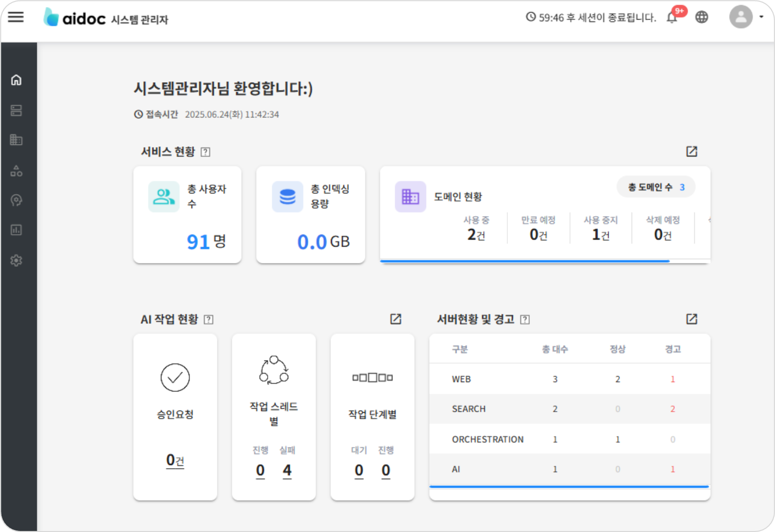Viewport: 775px width, 532px height.
Task: Click the horizontal scrollbar under 도메인 현황
Action: pos(524,261)
